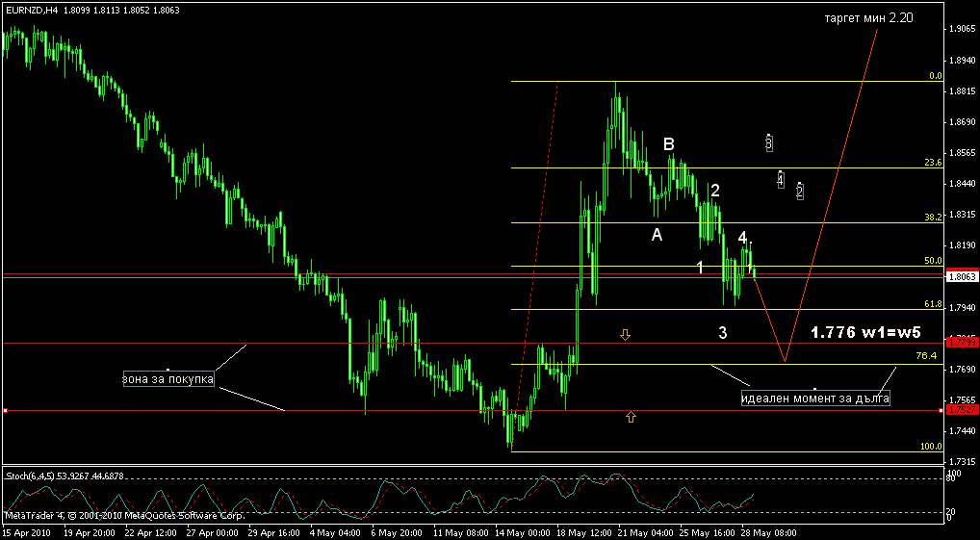Click the 1.8315 price axis value
The height and width of the screenshot is (540, 980).
coord(963,215)
